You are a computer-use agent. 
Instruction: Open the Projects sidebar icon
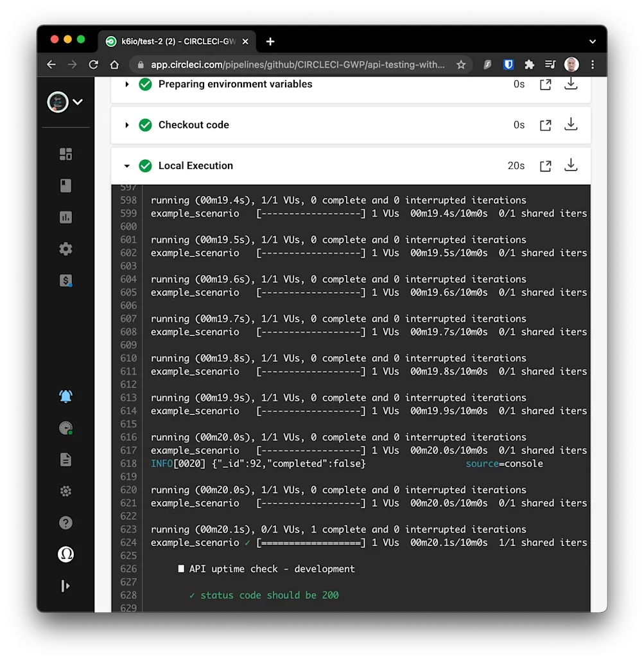point(65,186)
